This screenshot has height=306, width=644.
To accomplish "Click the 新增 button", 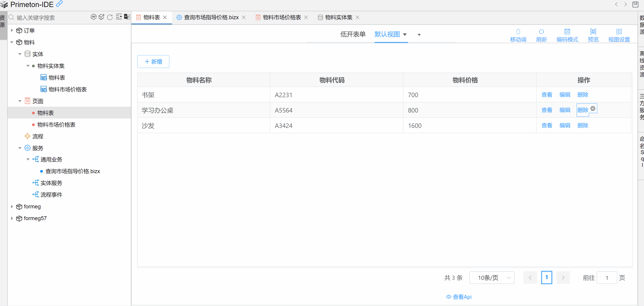I will coord(153,62).
